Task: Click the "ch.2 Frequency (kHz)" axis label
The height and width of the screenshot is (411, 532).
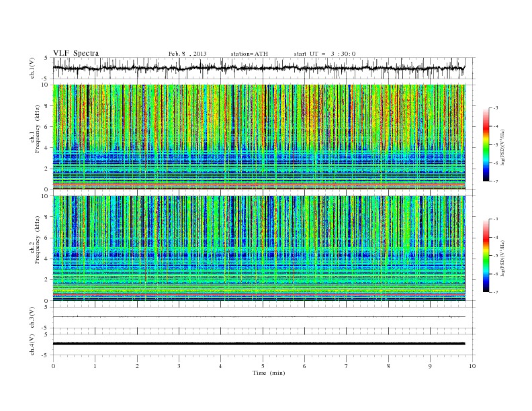Action: point(35,239)
